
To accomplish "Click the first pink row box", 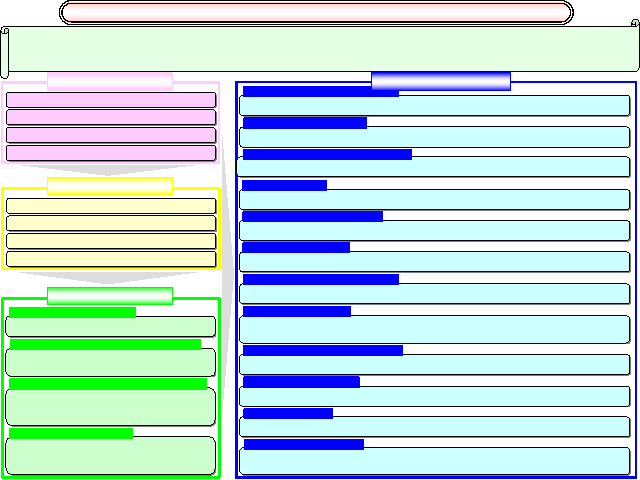I will 111,100.
